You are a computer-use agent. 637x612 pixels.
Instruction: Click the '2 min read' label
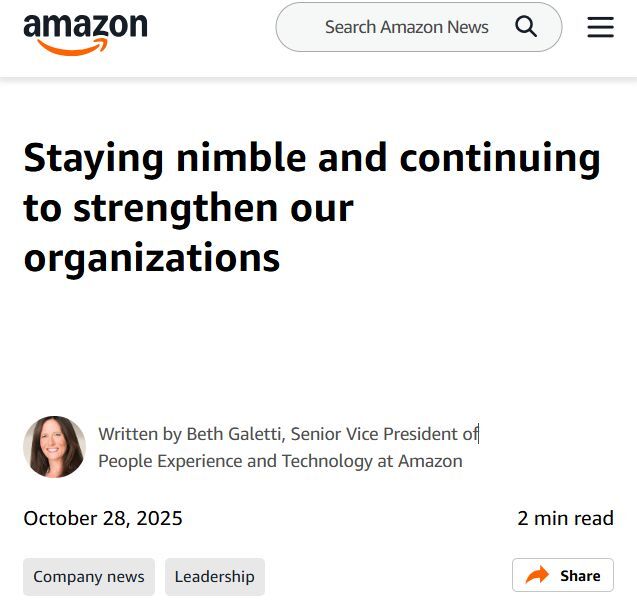point(565,518)
